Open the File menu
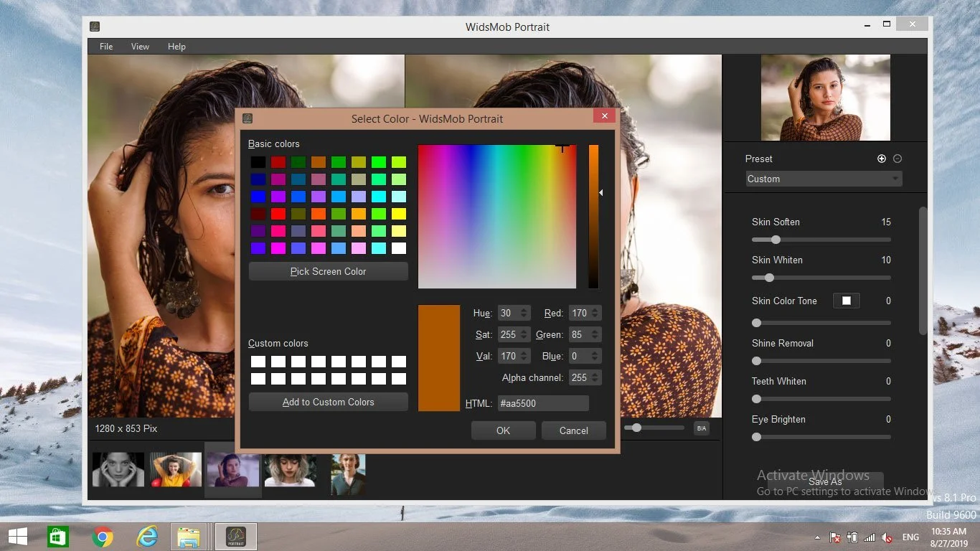The height and width of the screenshot is (551, 980). click(105, 46)
